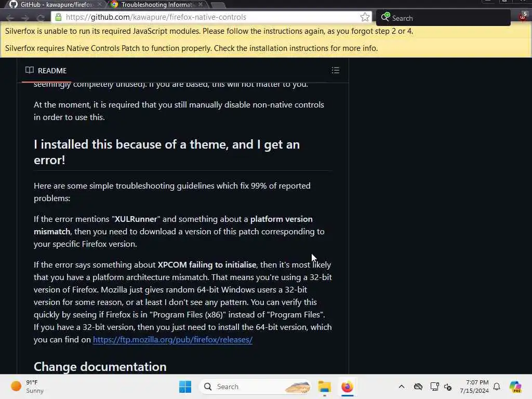Click the README book icon
Image resolution: width=532 pixels, height=399 pixels.
click(x=30, y=70)
